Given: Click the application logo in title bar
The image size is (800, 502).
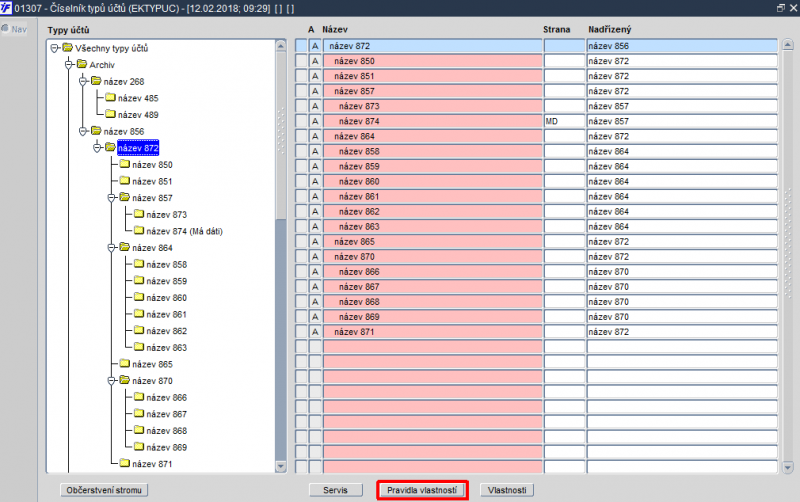Looking at the screenshot, I should tap(6, 8).
